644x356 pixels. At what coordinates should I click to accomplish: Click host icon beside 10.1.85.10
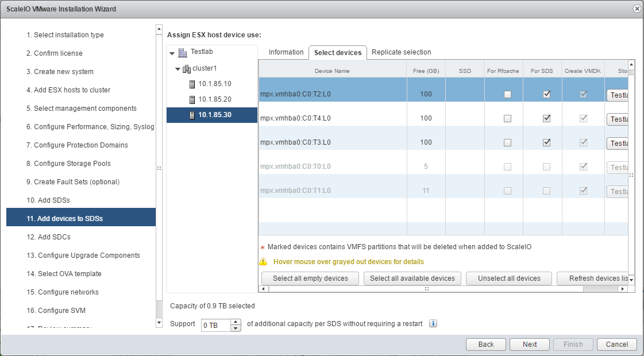tap(192, 84)
